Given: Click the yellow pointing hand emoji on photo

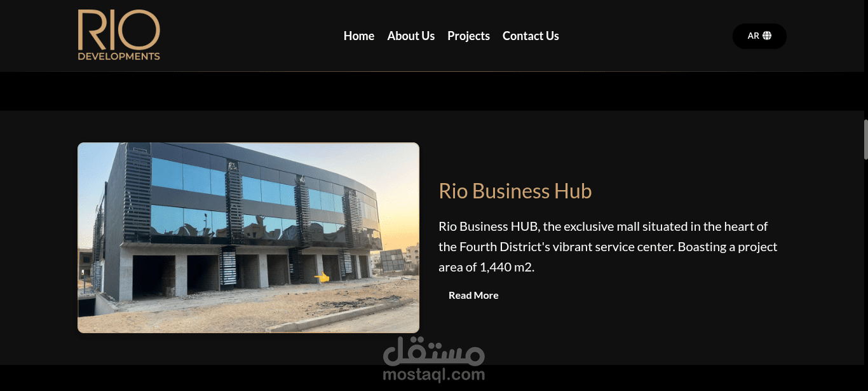Looking at the screenshot, I should 322,277.
